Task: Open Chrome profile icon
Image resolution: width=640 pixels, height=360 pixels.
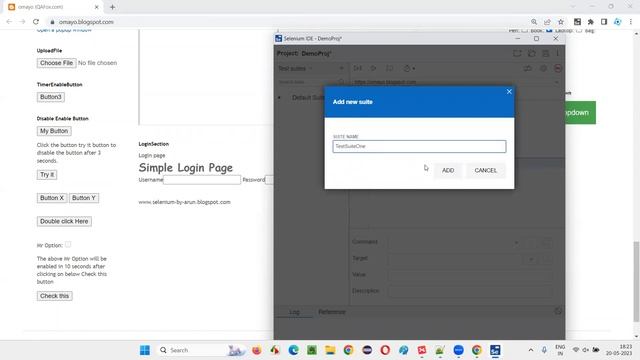Action: 618,22
